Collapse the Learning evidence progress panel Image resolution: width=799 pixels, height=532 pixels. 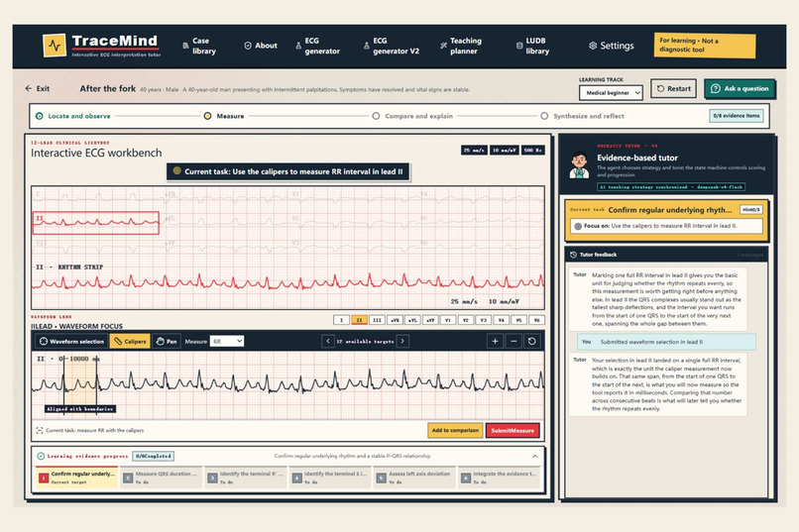(x=534, y=456)
